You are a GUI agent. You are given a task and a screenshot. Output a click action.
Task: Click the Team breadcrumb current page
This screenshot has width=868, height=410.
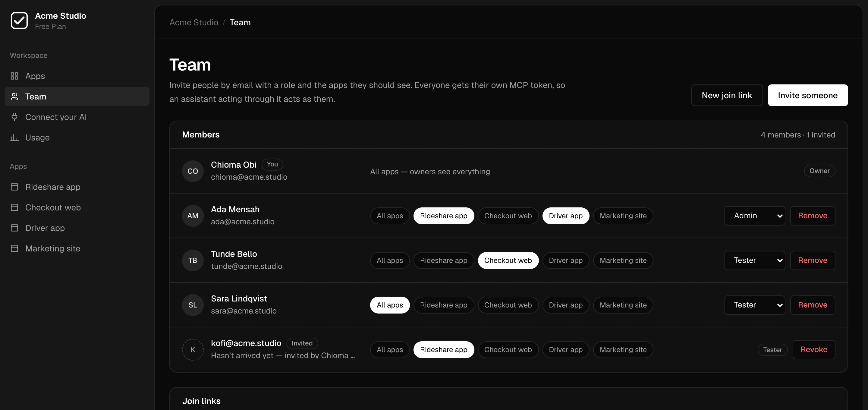point(240,22)
